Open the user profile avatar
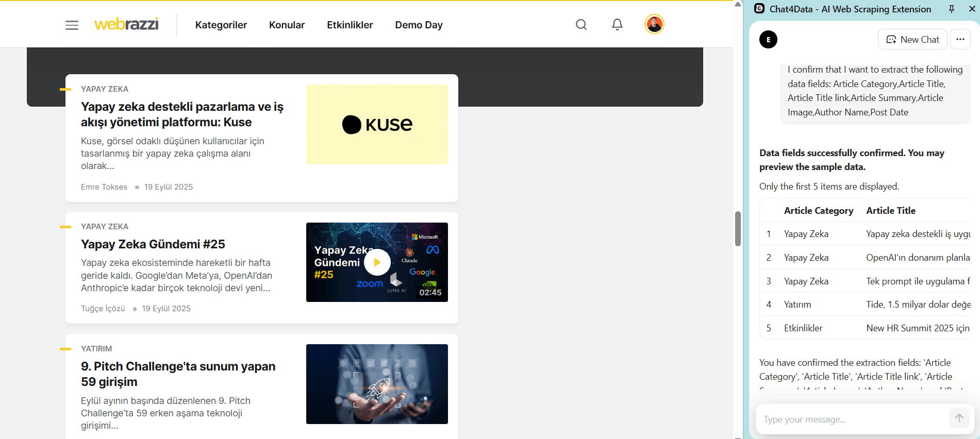This screenshot has height=439, width=980. coord(654,24)
